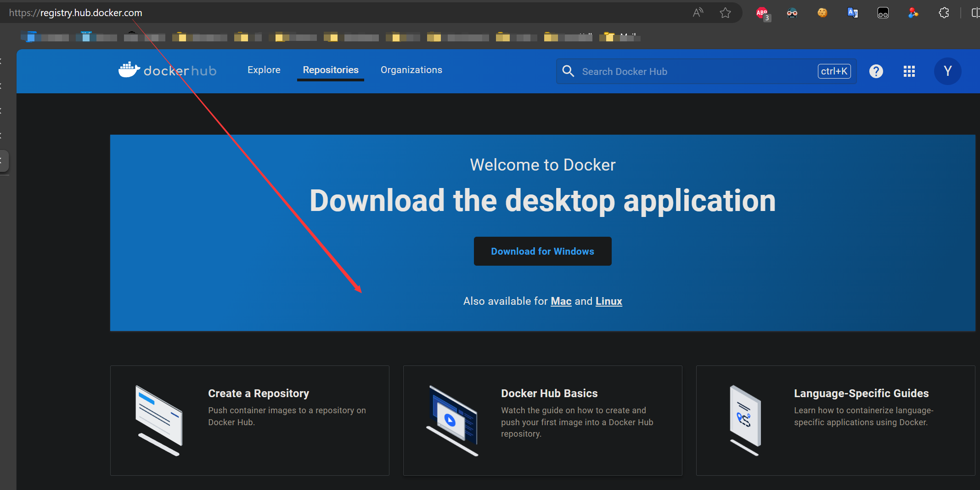The height and width of the screenshot is (490, 980).
Task: Open the help question mark menu
Action: click(876, 71)
